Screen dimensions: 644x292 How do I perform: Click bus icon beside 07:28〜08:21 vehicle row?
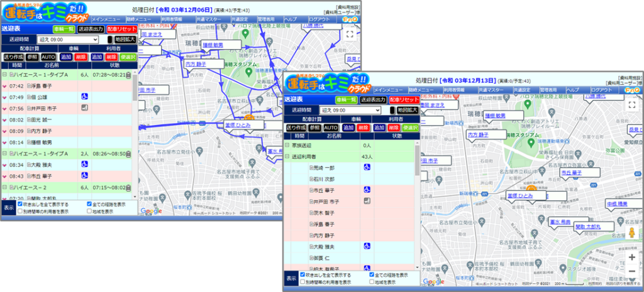(x=128, y=75)
